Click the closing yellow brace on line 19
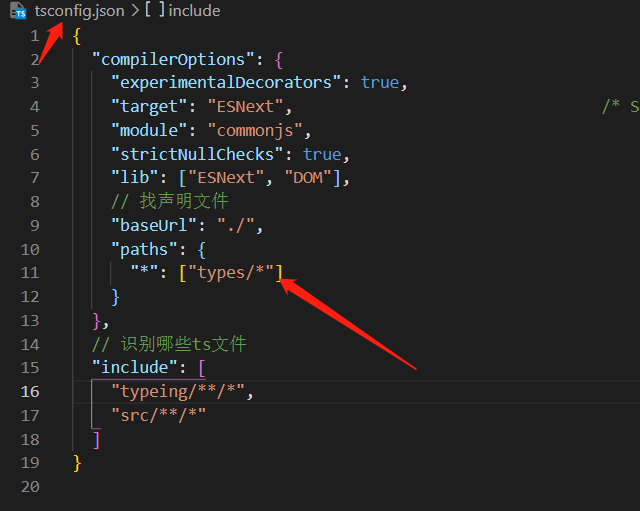The height and width of the screenshot is (511, 640). [x=77, y=463]
